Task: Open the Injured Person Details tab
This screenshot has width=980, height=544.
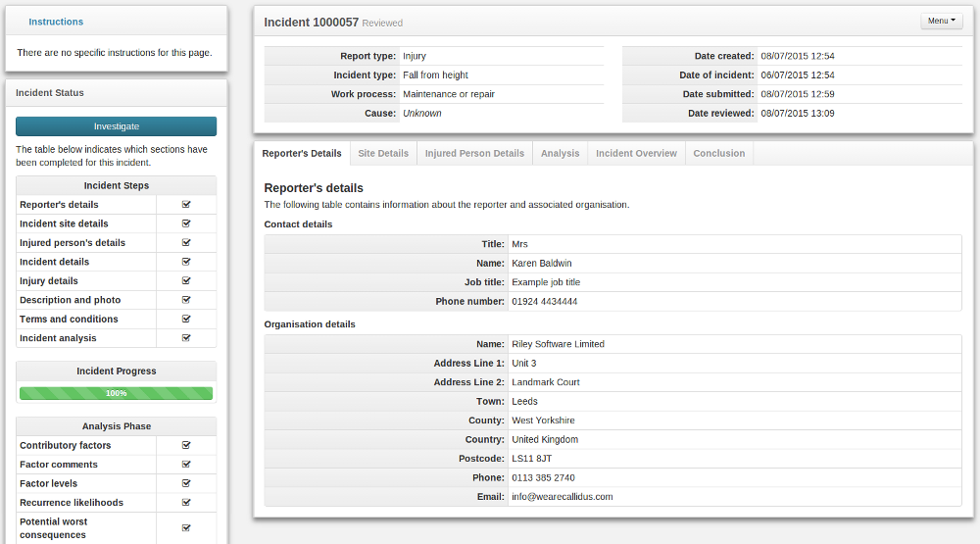Action: (474, 154)
